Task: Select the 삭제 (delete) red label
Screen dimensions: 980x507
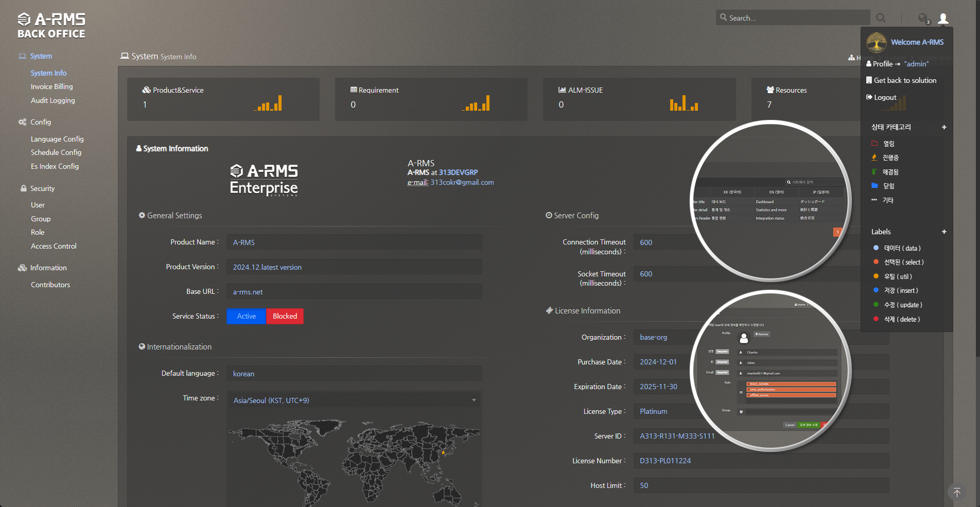Action: pos(902,319)
